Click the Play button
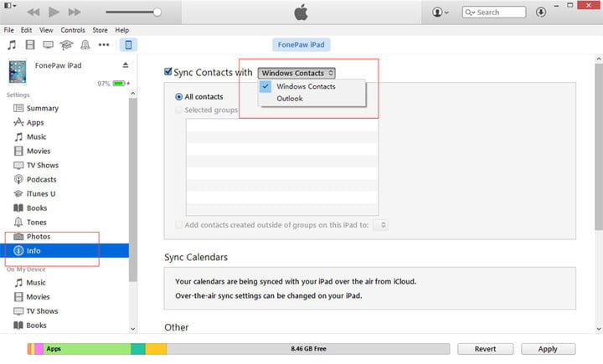The height and width of the screenshot is (364, 603). coord(54,13)
